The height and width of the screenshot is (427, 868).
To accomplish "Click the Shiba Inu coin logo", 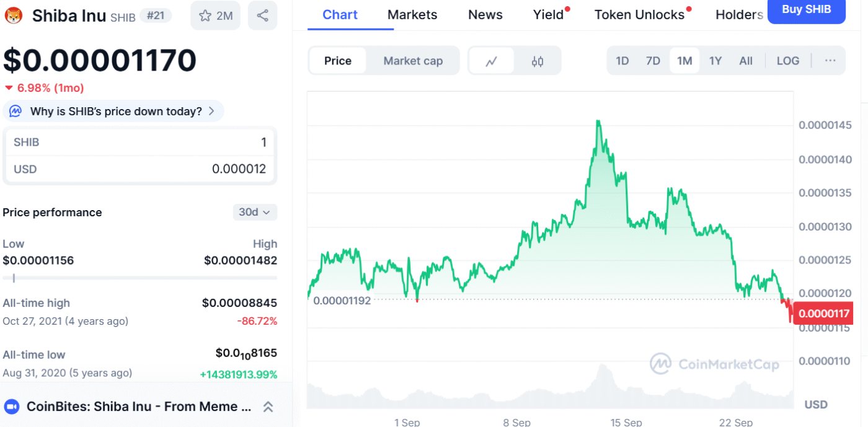I will click(x=14, y=15).
